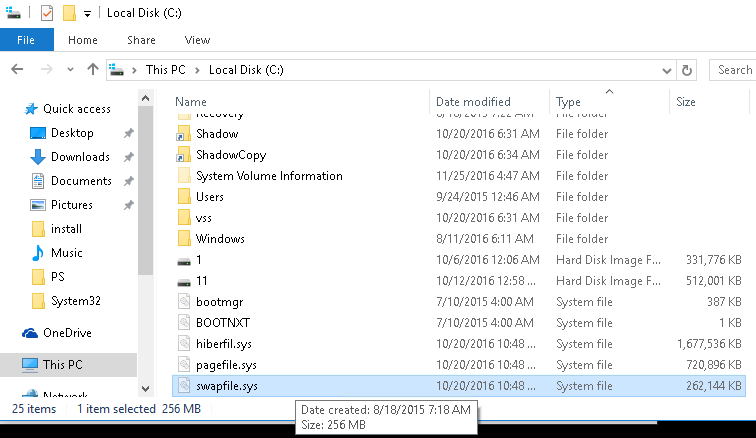
Task: Select the Users folder icon
Action: pos(184,197)
